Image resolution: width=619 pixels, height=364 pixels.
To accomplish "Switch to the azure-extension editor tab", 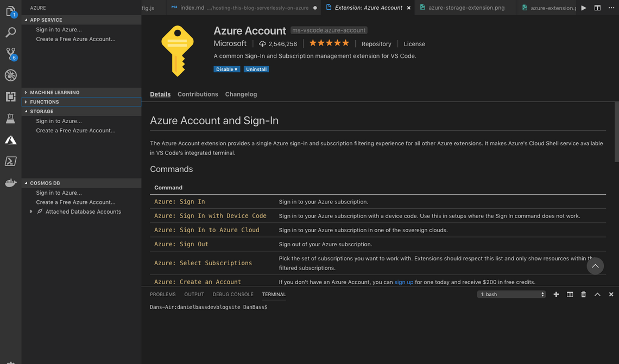I will coord(547,8).
